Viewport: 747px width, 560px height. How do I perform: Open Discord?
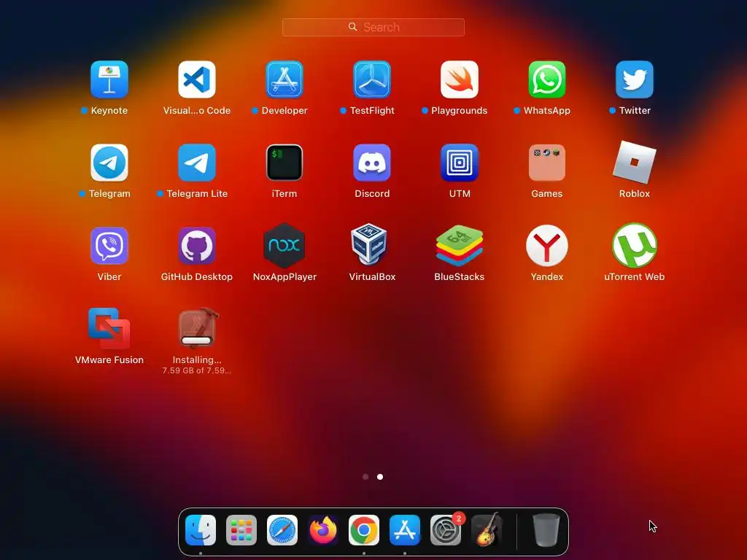click(x=372, y=163)
